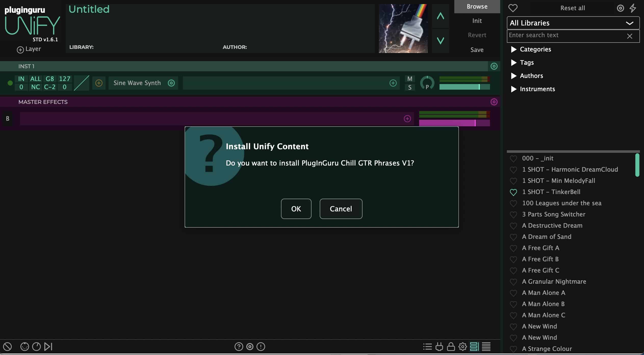Open Sine Wave Synth options circle icon

tap(171, 83)
